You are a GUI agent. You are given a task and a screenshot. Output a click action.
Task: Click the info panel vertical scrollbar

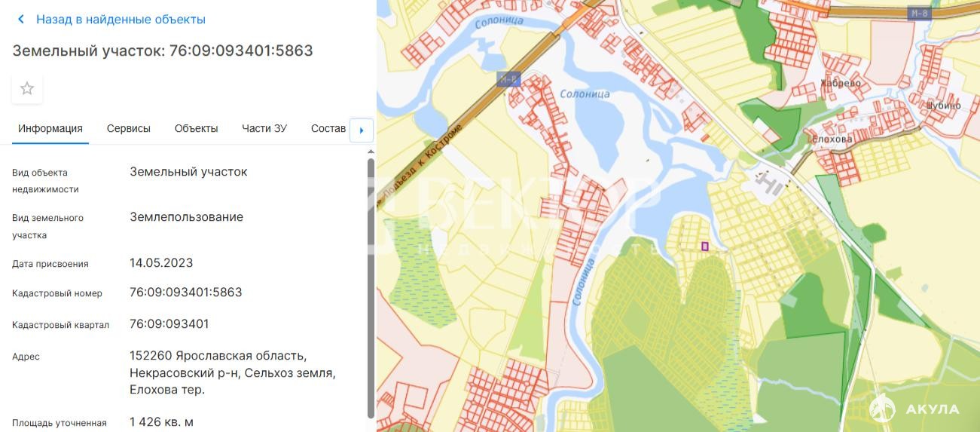coord(370,286)
